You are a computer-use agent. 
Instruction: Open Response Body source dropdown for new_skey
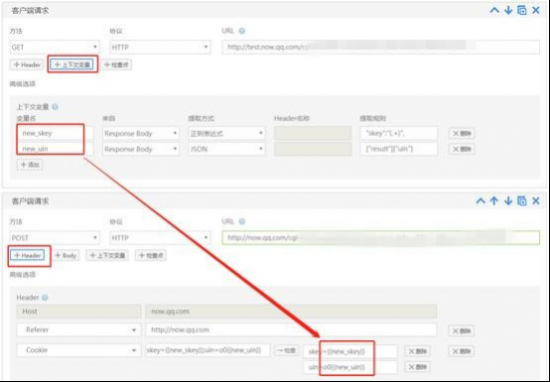[141, 133]
